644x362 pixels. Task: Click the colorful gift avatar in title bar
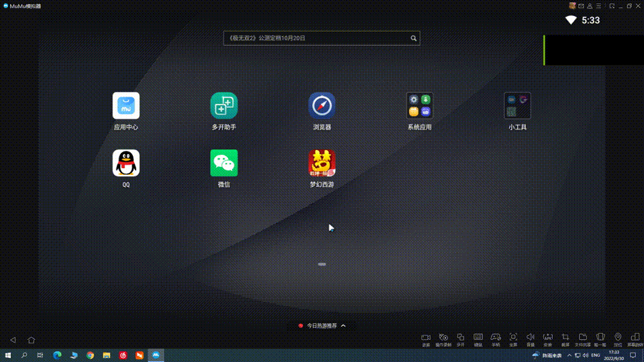[572, 6]
